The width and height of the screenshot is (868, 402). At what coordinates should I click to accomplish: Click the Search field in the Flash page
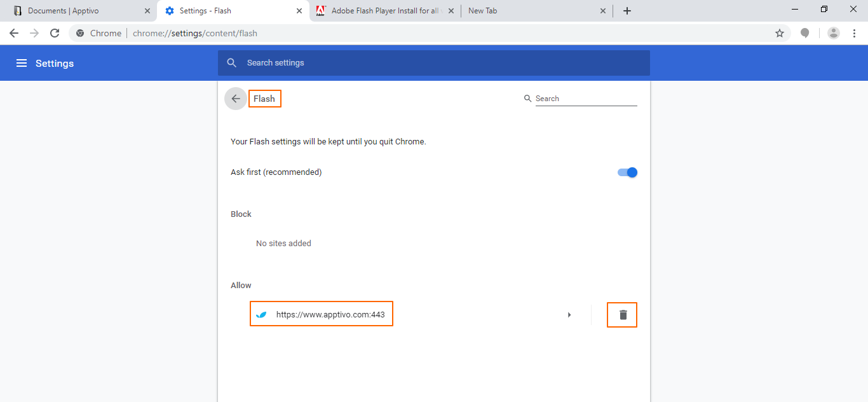pyautogui.click(x=586, y=99)
